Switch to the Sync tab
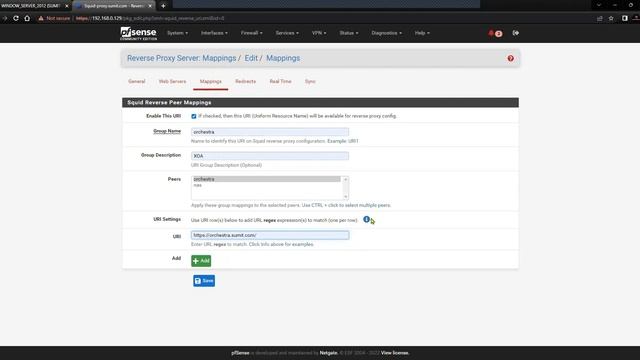The width and height of the screenshot is (640, 360). 310,82
